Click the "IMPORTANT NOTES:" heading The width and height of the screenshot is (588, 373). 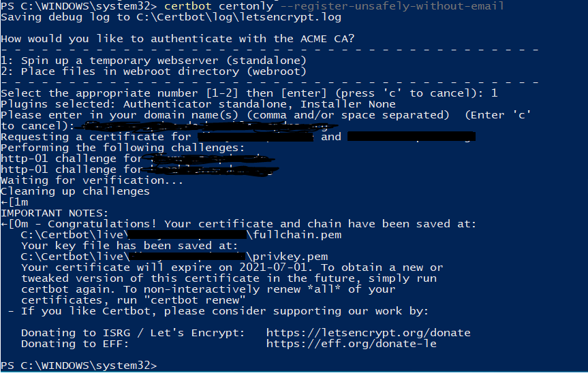pyautogui.click(x=55, y=213)
